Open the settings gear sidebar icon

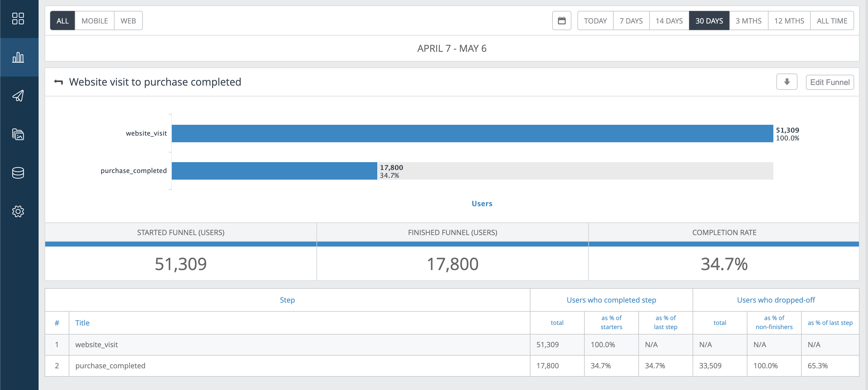pos(18,211)
